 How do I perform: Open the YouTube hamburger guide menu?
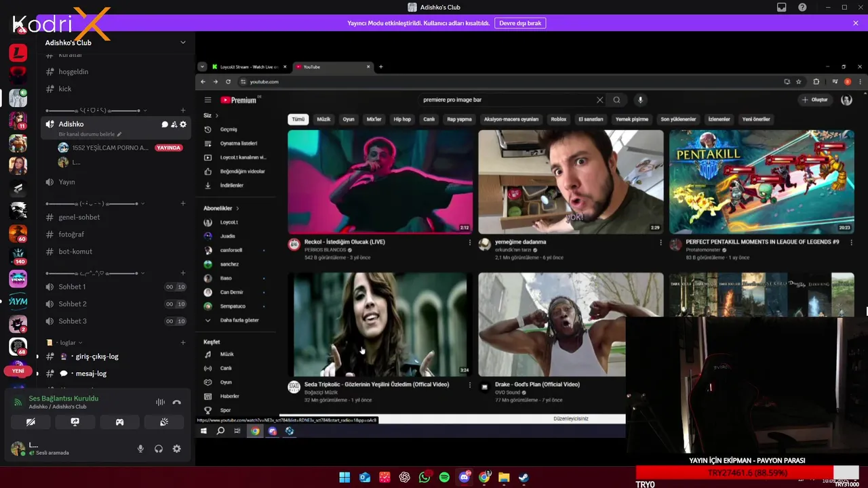(x=208, y=100)
